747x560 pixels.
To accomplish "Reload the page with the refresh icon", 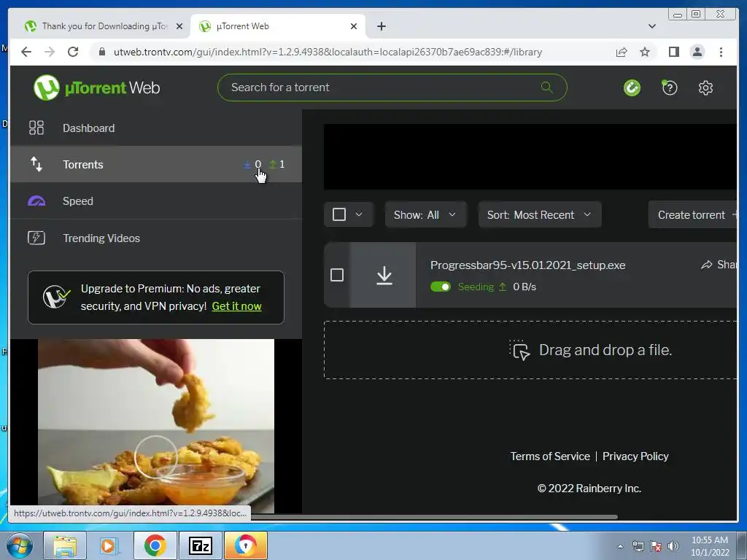I will (73, 52).
